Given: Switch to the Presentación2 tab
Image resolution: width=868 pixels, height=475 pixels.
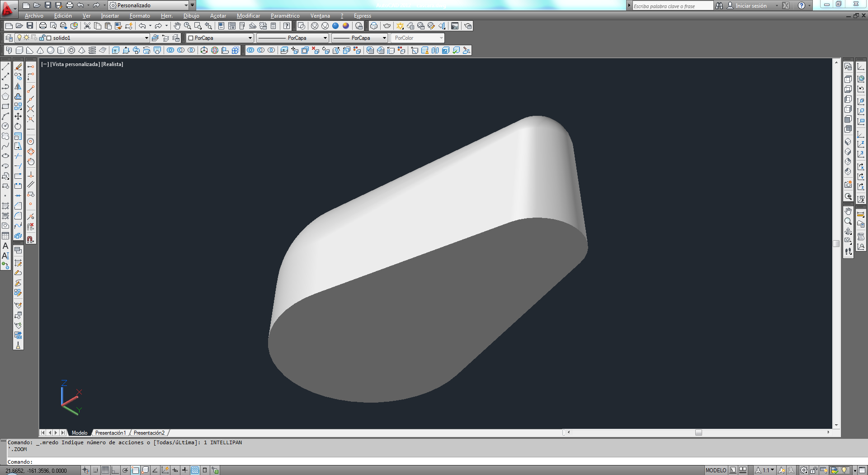Looking at the screenshot, I should tap(149, 433).
